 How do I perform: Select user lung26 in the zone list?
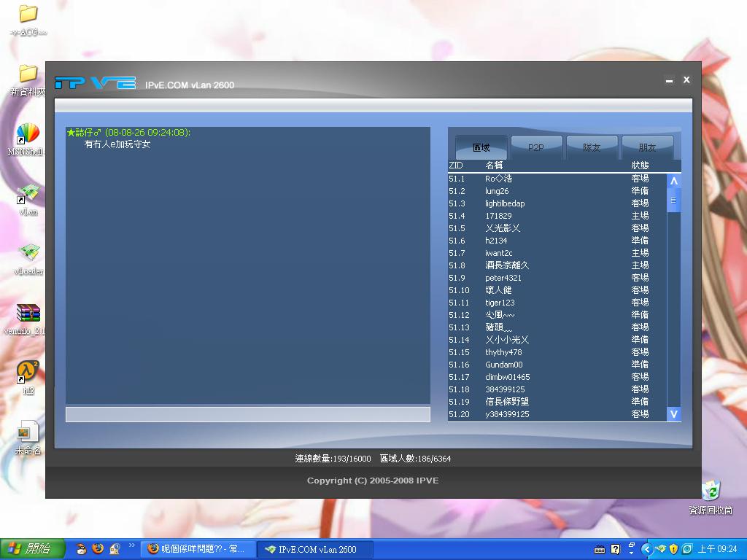click(499, 191)
